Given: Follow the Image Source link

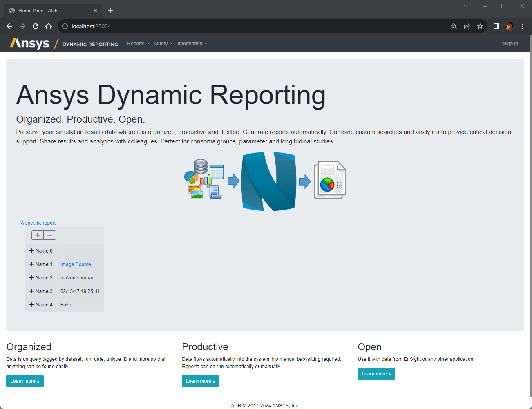Looking at the screenshot, I should [x=76, y=264].
